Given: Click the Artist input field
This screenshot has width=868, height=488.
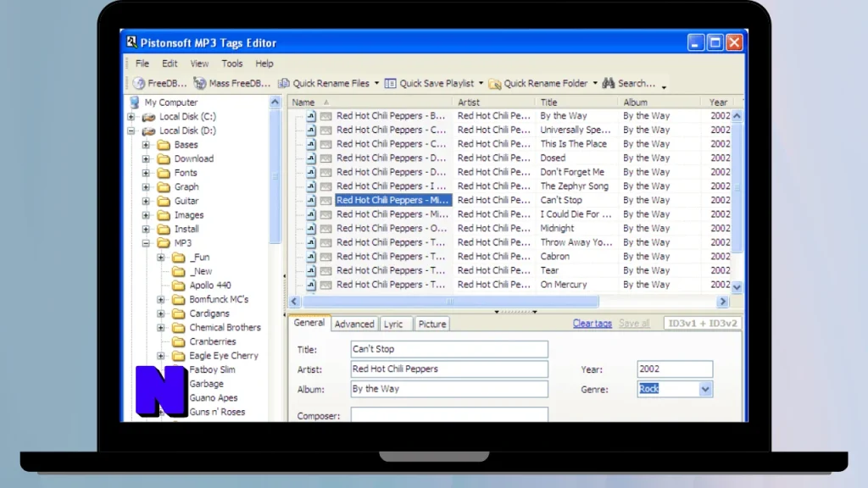Looking at the screenshot, I should (449, 369).
